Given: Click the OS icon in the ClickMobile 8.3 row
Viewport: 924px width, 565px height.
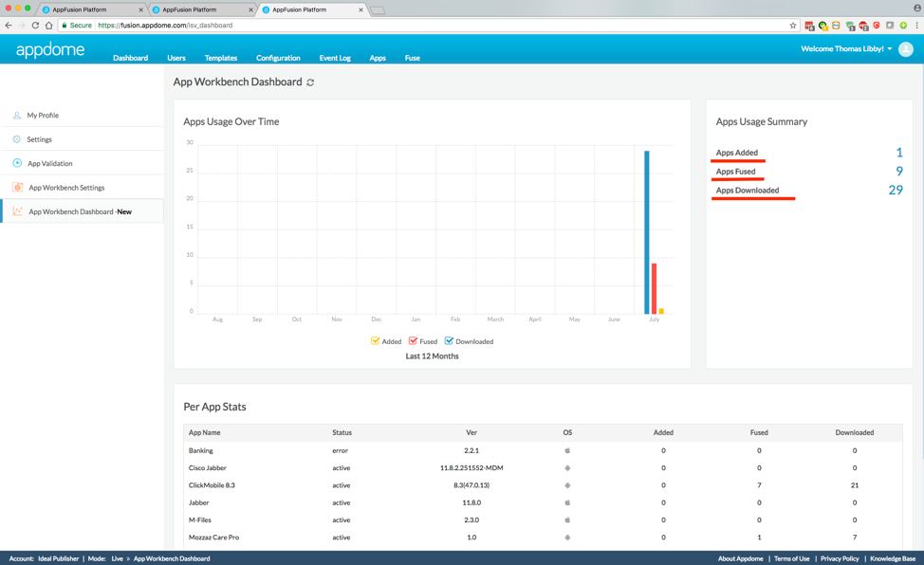Looking at the screenshot, I should tap(567, 485).
